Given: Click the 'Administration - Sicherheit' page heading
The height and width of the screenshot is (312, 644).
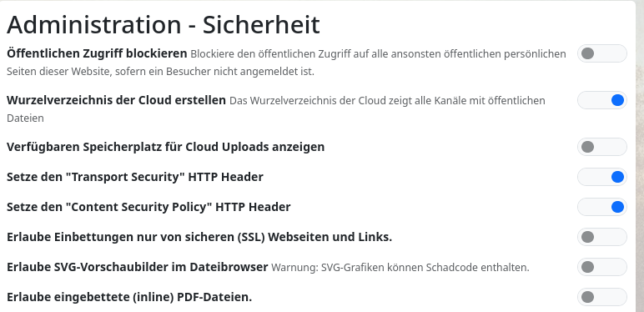Looking at the screenshot, I should coord(163,24).
